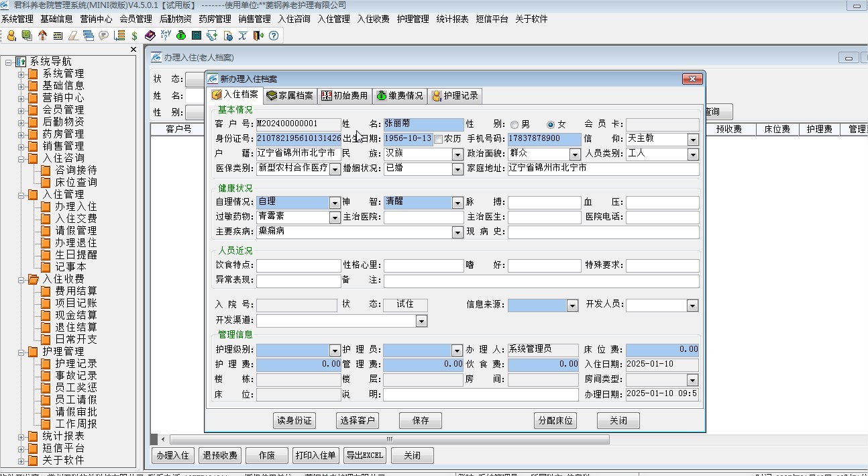The image size is (868, 476).
Task: Open the 护理管理 menu in menu bar
Action: [x=413, y=19]
